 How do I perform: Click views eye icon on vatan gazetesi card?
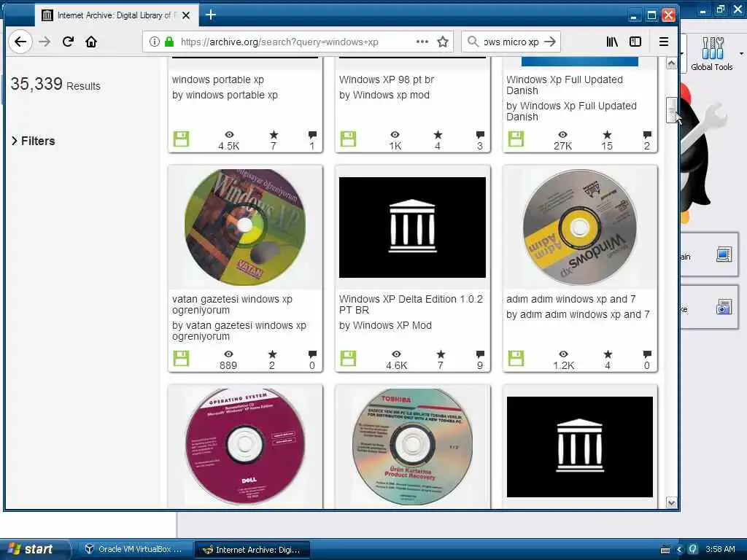coord(228,354)
